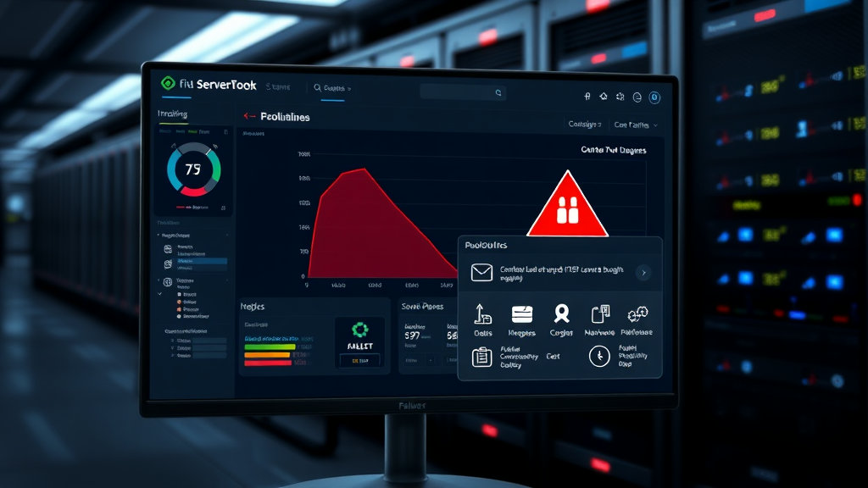
Task: Click the circled icon in the lower sidebar group
Action: (x=168, y=281)
